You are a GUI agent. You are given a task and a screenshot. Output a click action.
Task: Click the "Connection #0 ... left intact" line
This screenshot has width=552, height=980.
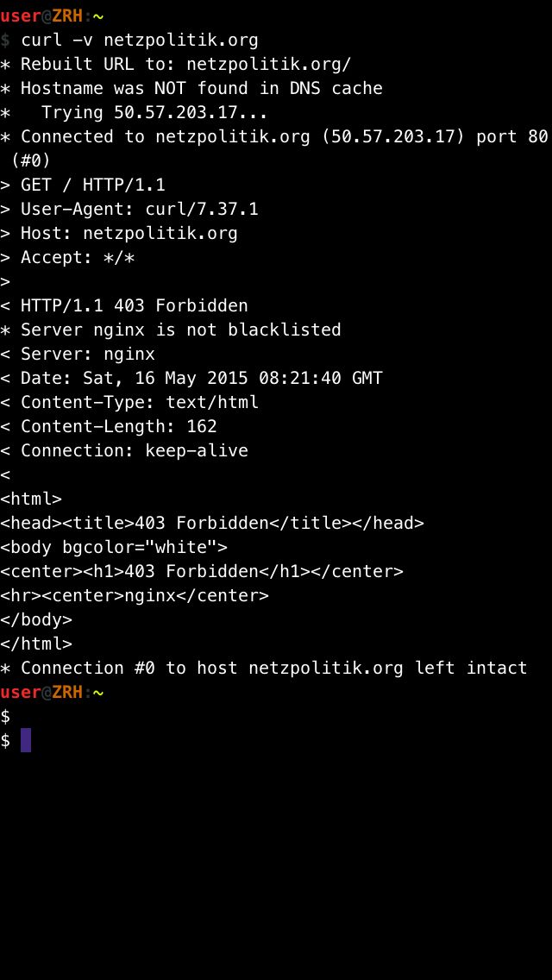click(x=273, y=668)
